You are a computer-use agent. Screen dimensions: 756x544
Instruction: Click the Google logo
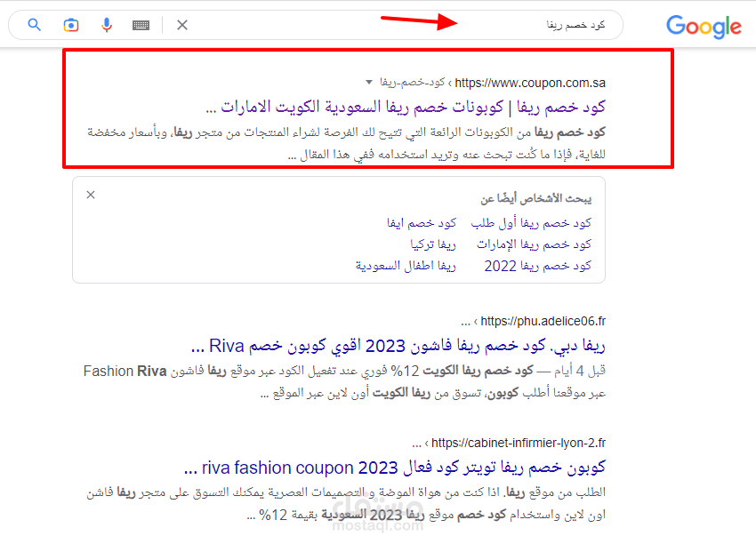pyautogui.click(x=704, y=26)
